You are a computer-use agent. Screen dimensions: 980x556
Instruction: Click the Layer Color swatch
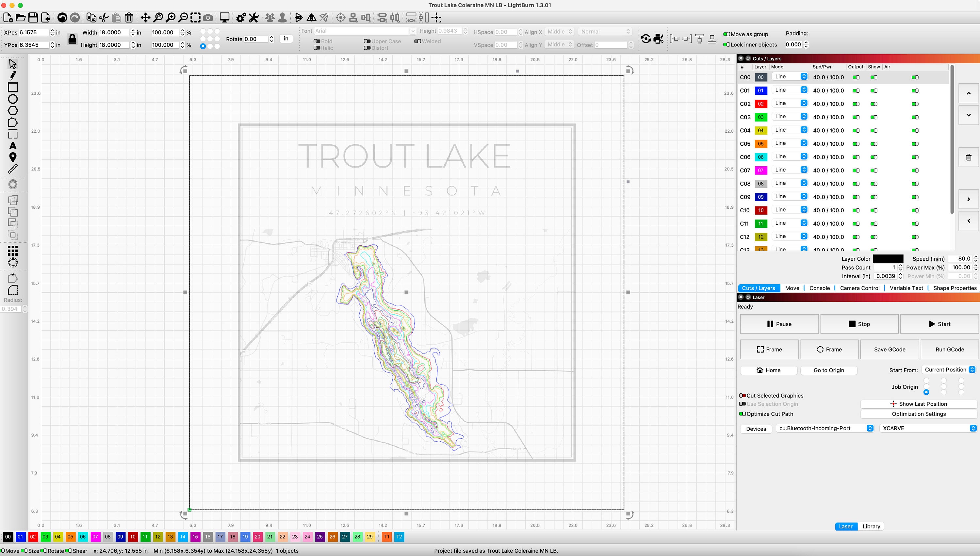888,258
